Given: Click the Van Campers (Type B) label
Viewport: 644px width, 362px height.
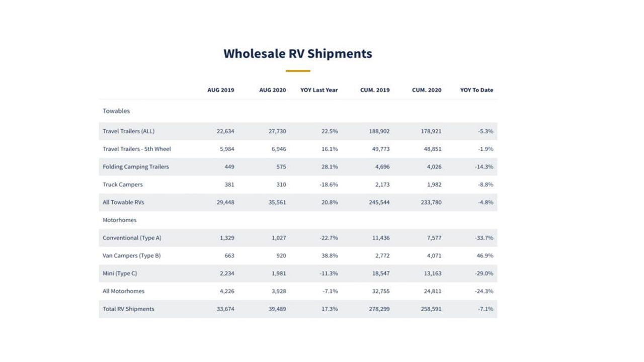Looking at the screenshot, I should (132, 255).
